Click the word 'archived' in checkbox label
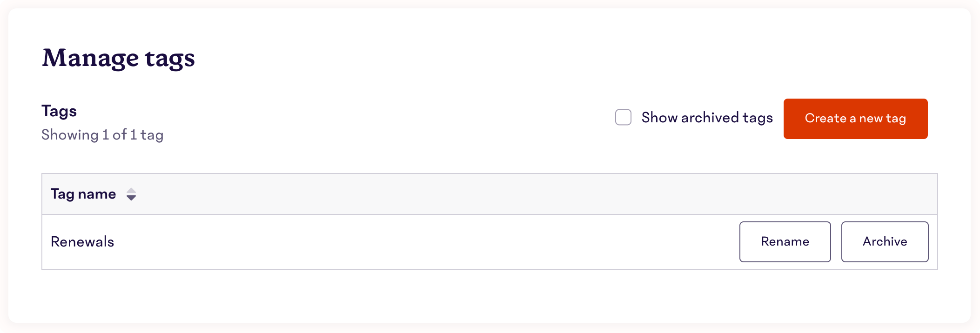 [x=710, y=118]
